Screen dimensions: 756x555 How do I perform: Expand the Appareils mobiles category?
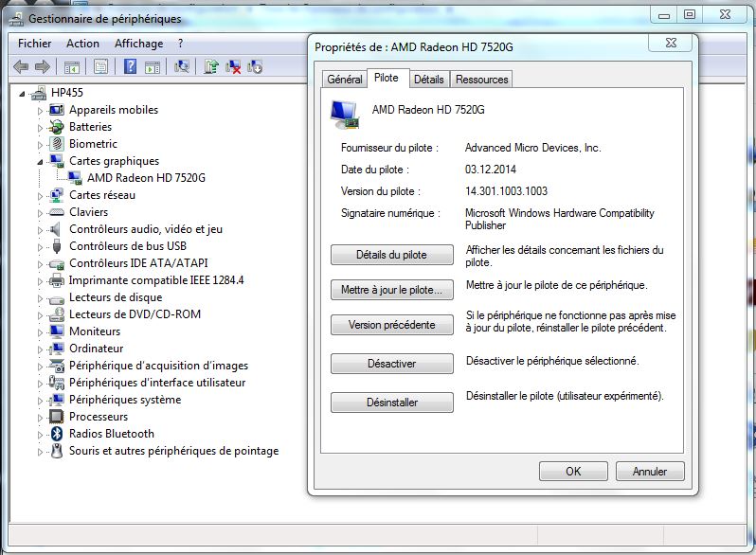40,111
